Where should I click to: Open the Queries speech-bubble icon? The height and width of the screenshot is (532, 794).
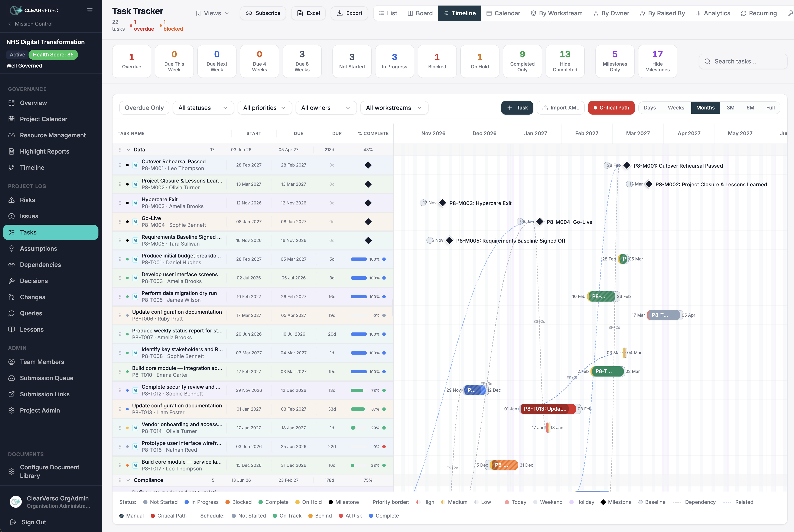point(12,313)
